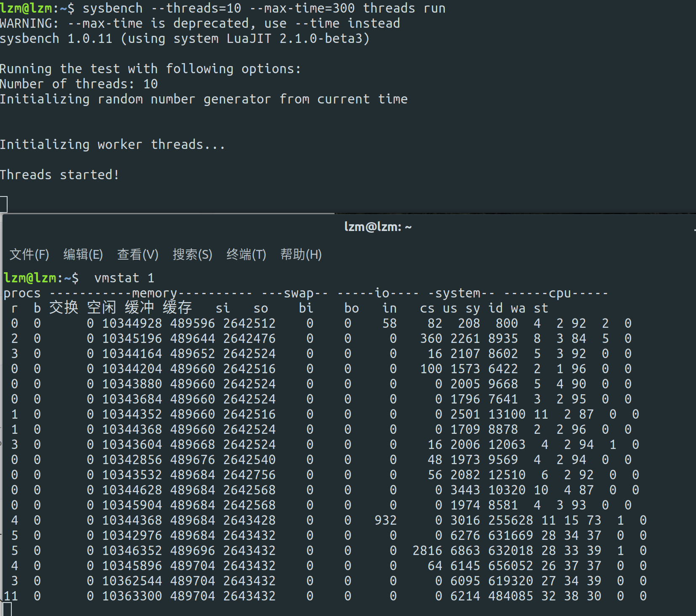Click the interrupts value 6863

[x=465, y=550]
